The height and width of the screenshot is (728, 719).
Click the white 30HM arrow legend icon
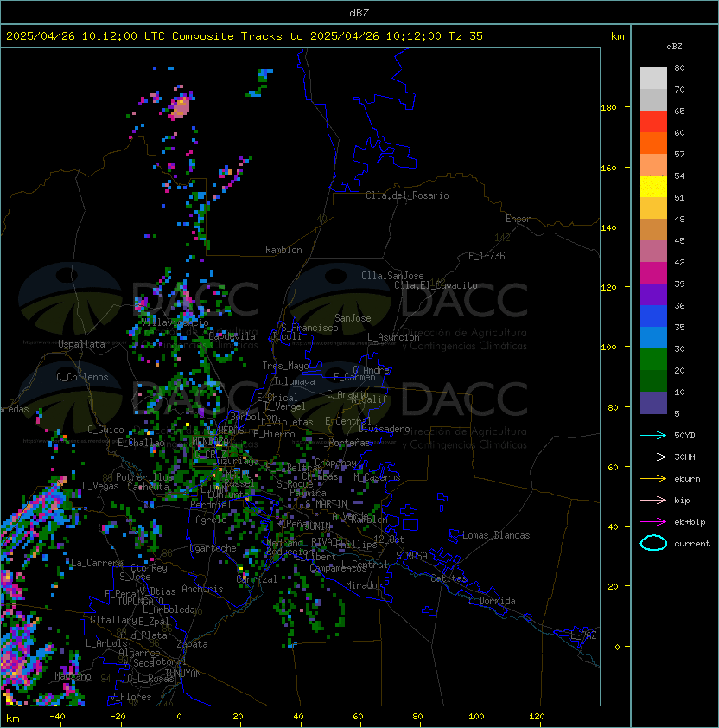[x=653, y=457]
